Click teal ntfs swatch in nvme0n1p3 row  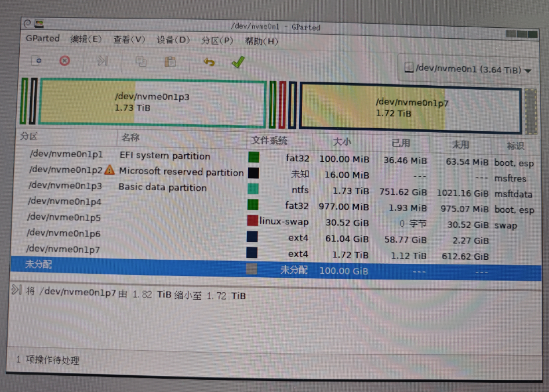[253, 189]
